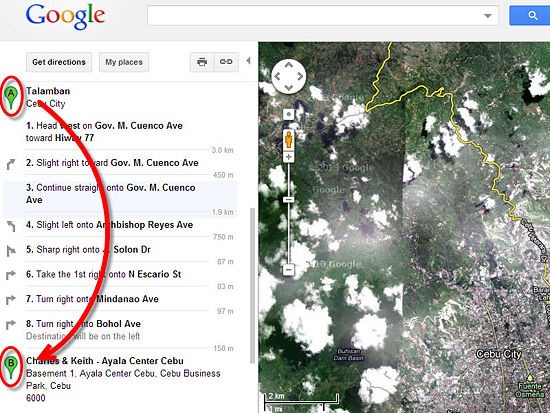Open the Get directions tab

pos(59,62)
